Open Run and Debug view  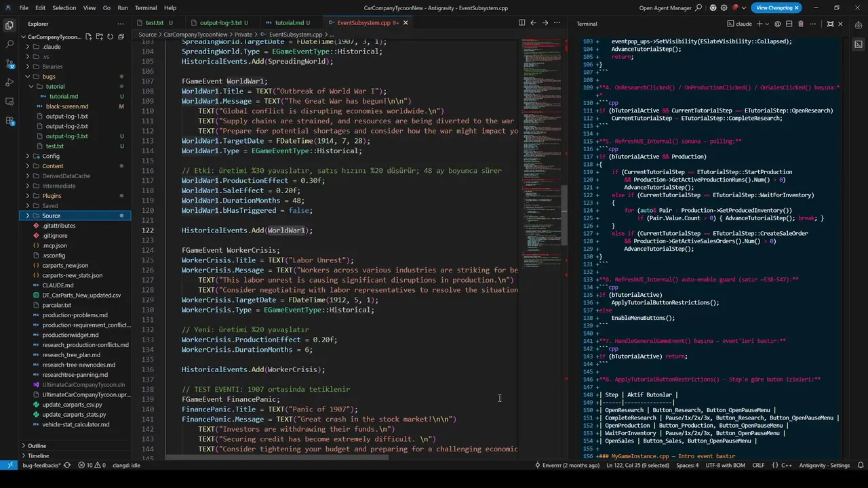pos(9,83)
